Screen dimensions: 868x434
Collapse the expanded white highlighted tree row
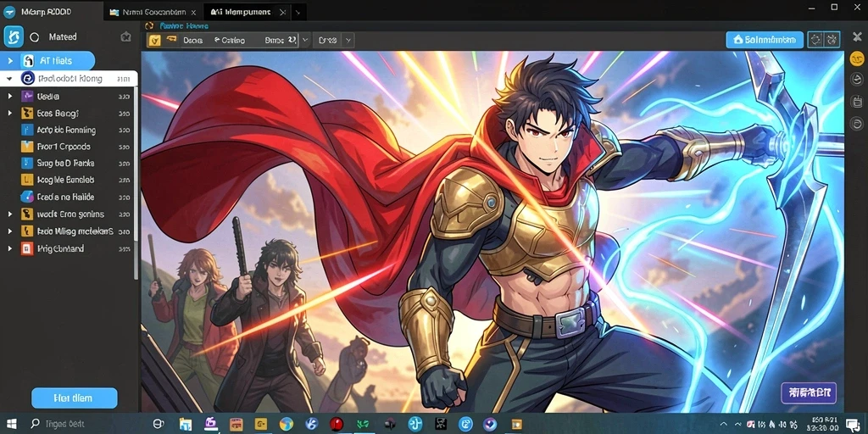click(9, 79)
